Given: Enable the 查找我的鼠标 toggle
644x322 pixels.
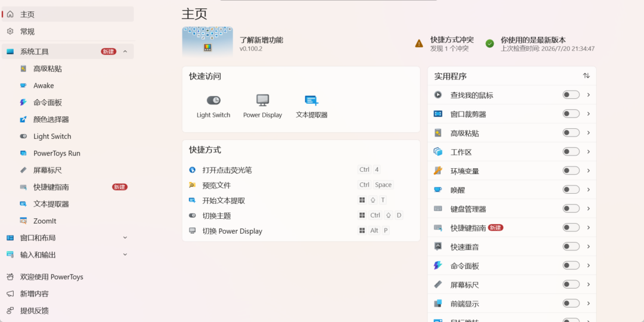Looking at the screenshot, I should pos(571,95).
